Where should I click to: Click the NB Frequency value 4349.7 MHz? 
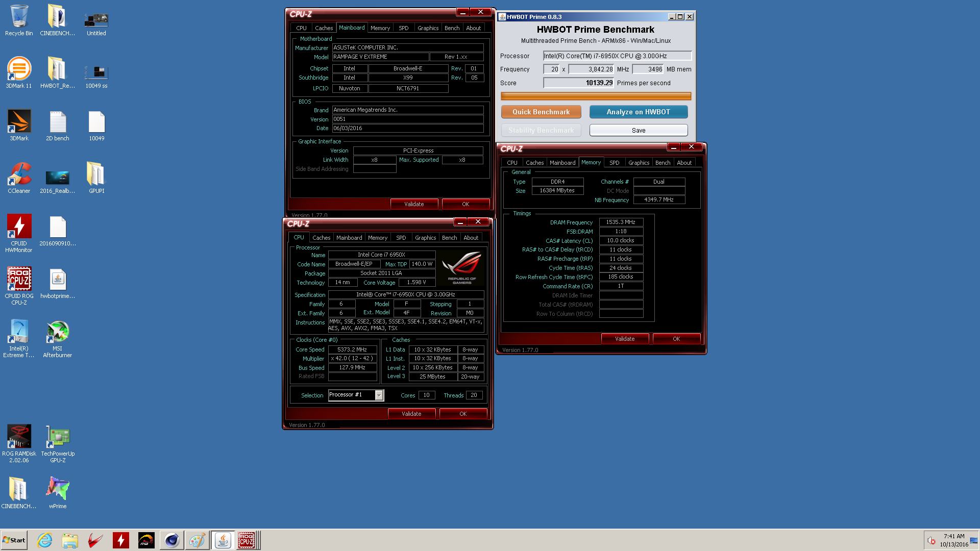[659, 199]
